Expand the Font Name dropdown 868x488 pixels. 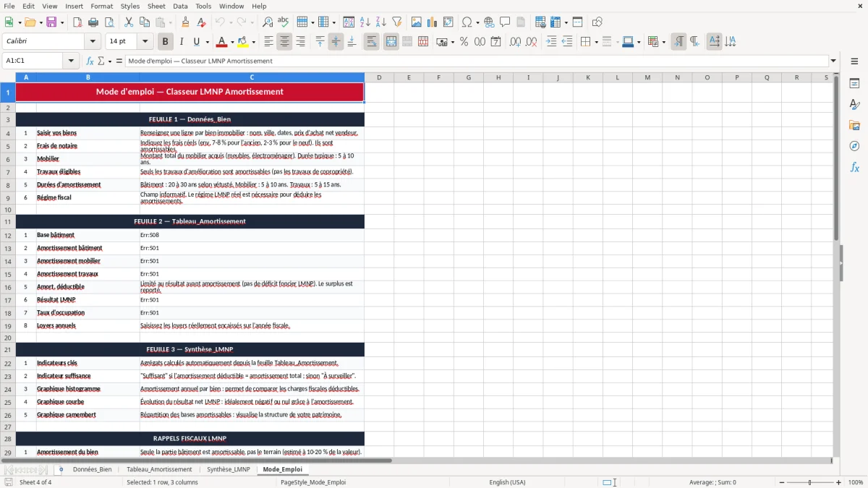point(93,42)
